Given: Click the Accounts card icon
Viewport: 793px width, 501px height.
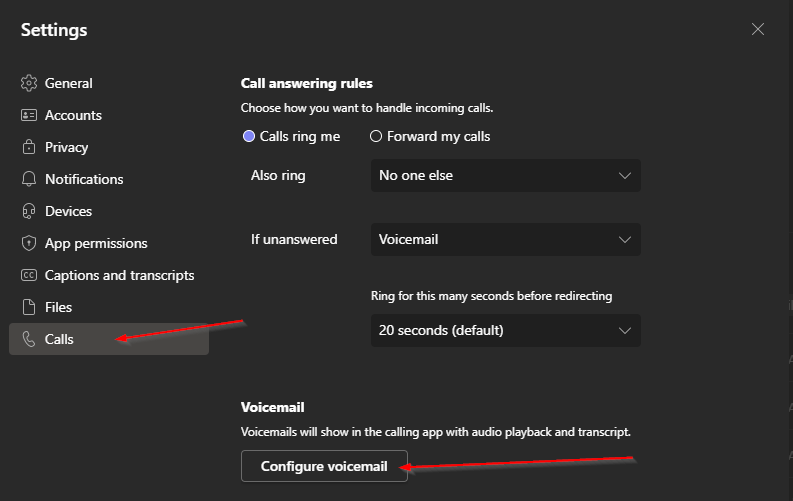Looking at the screenshot, I should click(29, 115).
